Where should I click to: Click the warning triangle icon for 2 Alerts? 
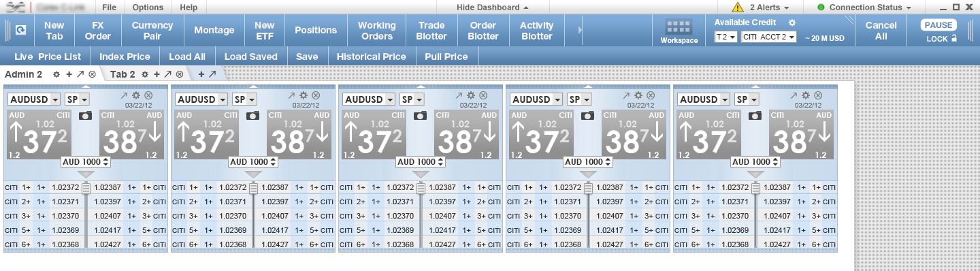(738, 7)
